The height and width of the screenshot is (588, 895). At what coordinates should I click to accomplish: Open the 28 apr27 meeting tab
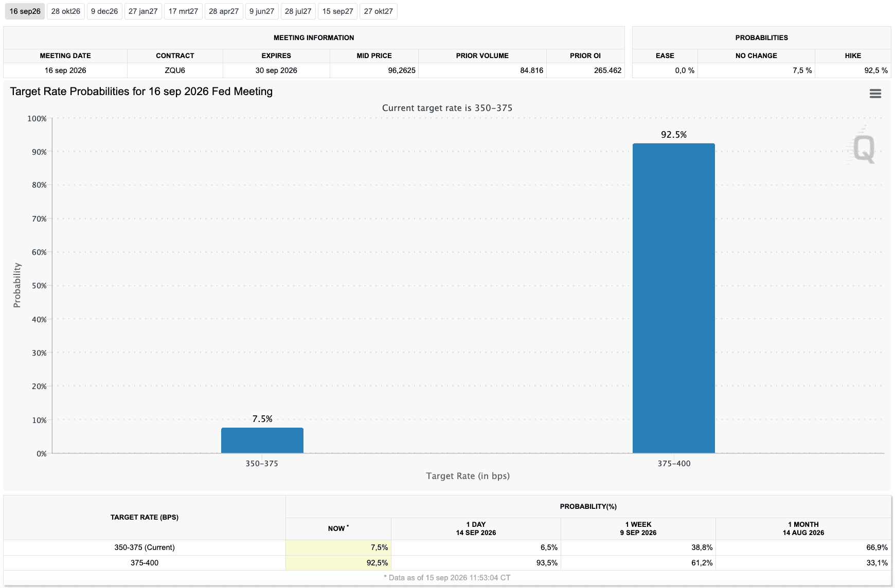(x=224, y=11)
